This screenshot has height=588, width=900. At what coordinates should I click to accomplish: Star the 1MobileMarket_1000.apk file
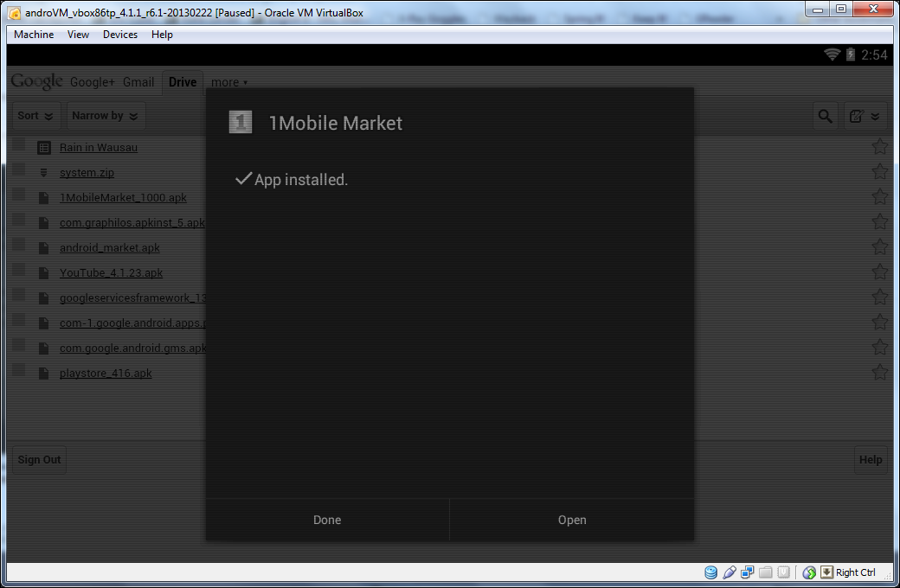879,196
